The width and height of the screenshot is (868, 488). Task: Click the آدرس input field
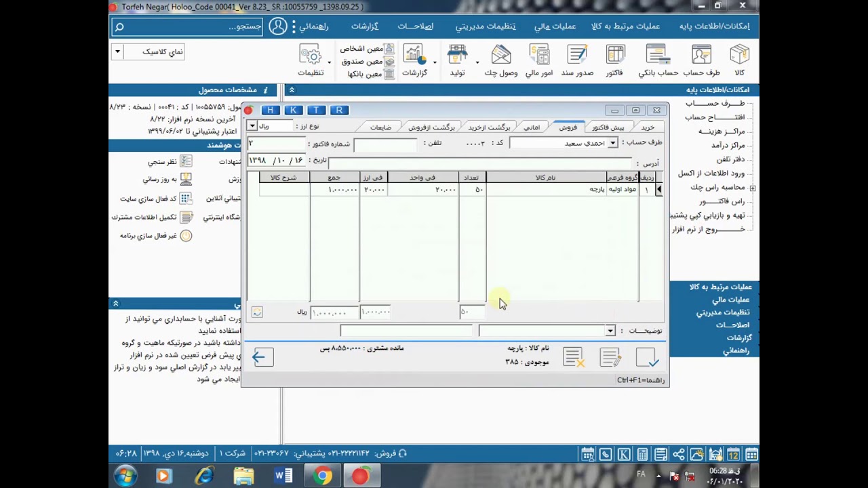(481, 163)
